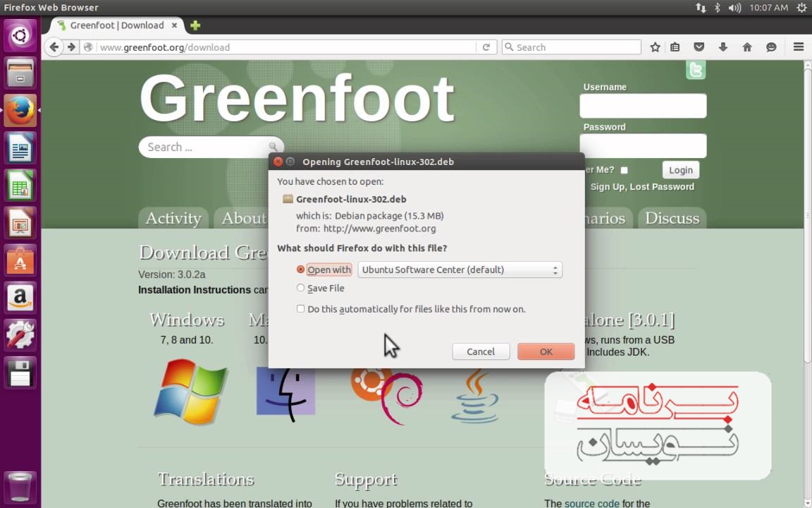Click the Twitter bird icon
This screenshot has height=508, width=812.
695,70
